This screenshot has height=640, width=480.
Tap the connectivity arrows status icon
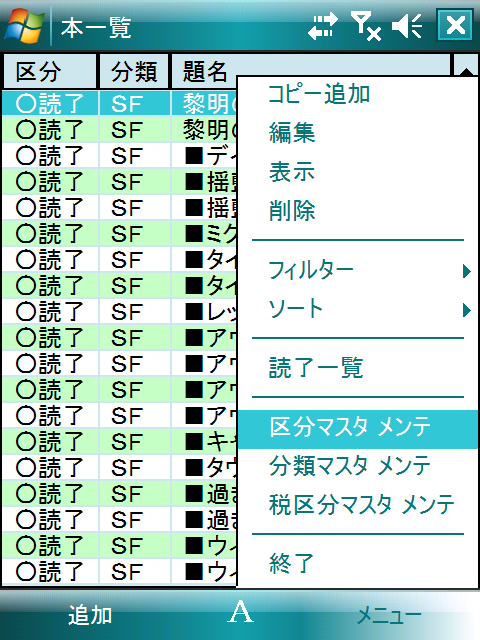(x=323, y=26)
